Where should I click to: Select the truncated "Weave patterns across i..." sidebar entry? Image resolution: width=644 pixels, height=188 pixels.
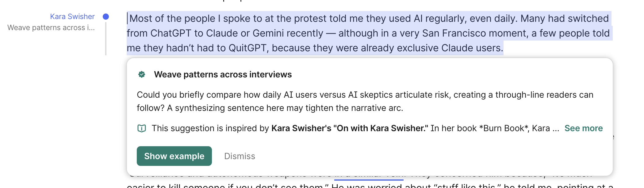(x=51, y=28)
